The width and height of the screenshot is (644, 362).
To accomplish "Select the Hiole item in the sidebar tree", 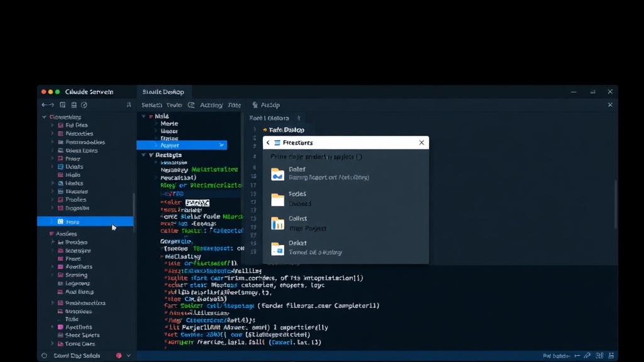I will click(73, 175).
